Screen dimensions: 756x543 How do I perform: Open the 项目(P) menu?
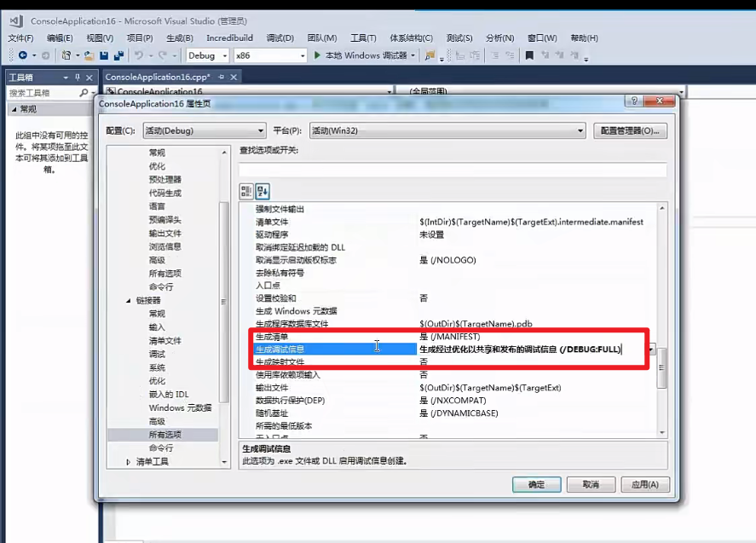point(140,38)
